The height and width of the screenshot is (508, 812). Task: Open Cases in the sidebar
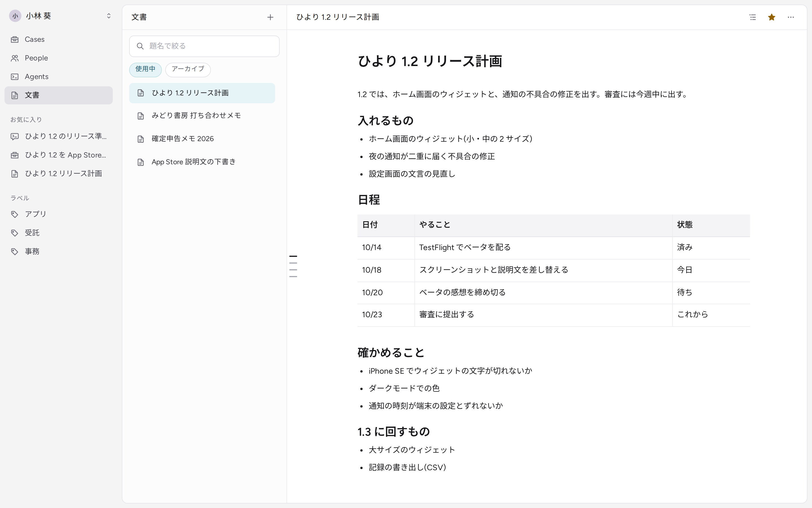click(x=58, y=39)
